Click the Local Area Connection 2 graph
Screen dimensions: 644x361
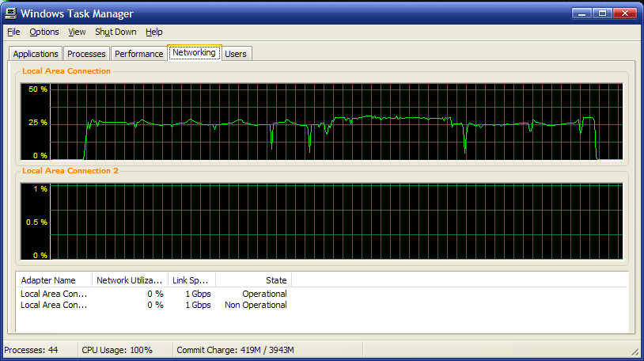(x=321, y=222)
